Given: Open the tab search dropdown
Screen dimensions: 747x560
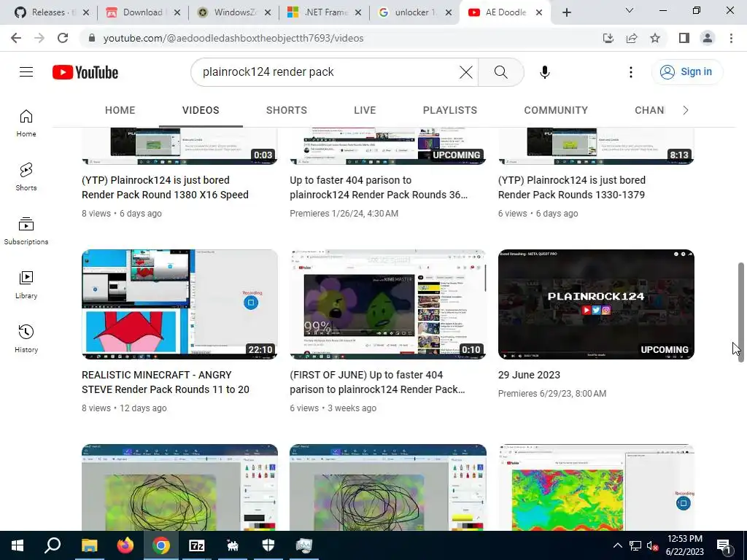Looking at the screenshot, I should coord(630,10).
